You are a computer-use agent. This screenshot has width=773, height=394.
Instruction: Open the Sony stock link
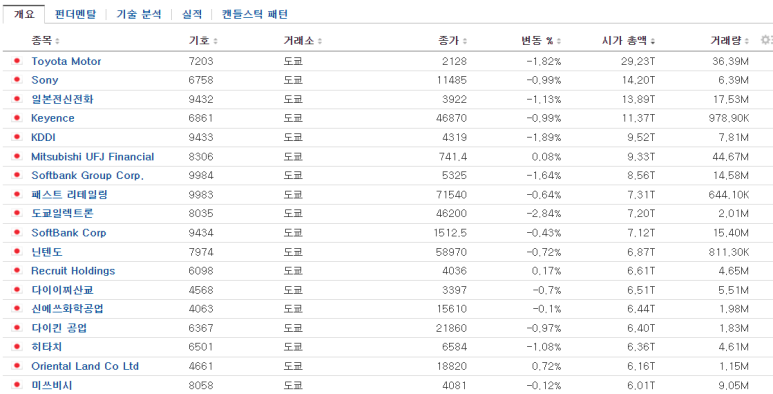(x=44, y=80)
